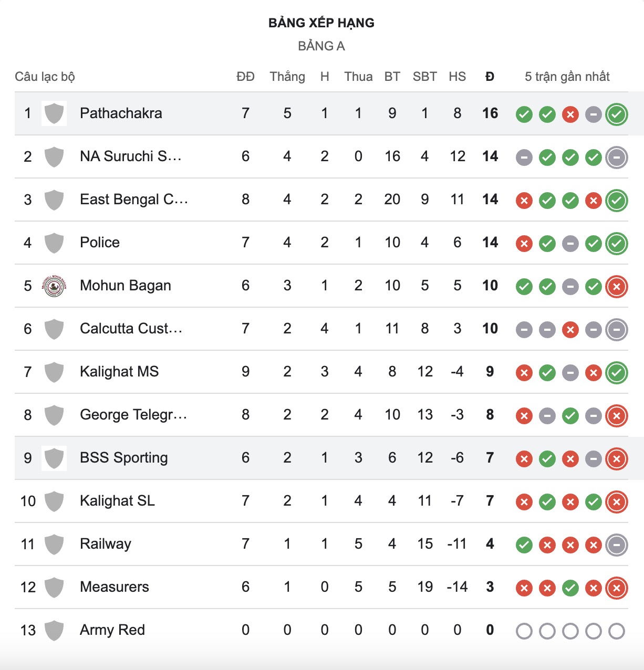The width and height of the screenshot is (644, 670).
Task: Click the 5 trận gần nhất header
Action: click(x=567, y=77)
